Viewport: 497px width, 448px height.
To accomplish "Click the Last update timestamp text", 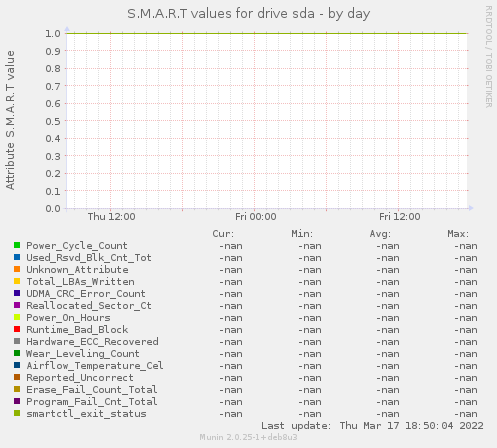I will 372,426.
